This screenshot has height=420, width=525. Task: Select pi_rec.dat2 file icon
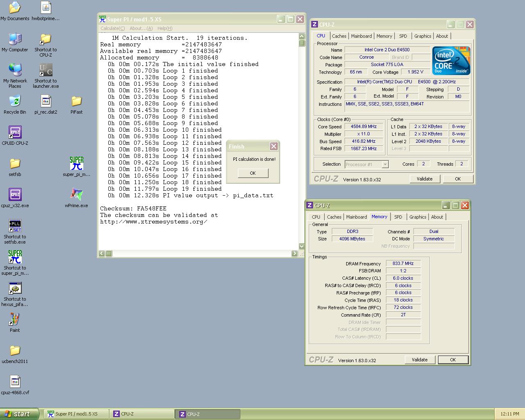46,105
